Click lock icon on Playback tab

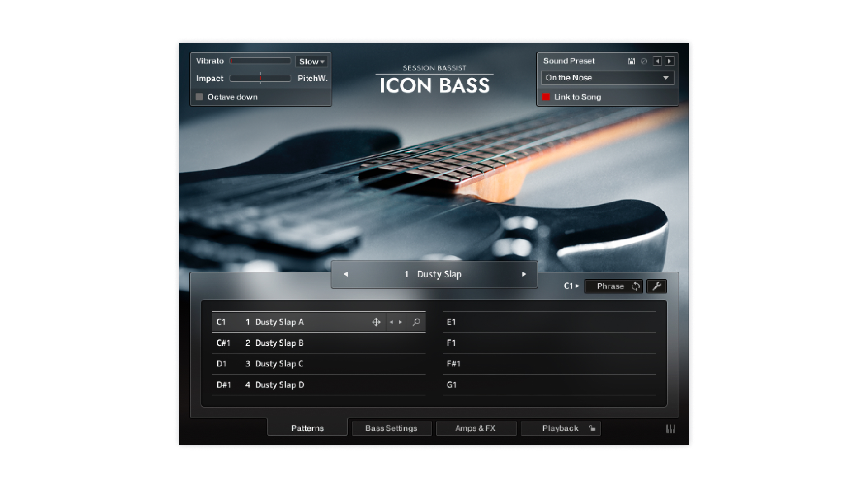592,428
